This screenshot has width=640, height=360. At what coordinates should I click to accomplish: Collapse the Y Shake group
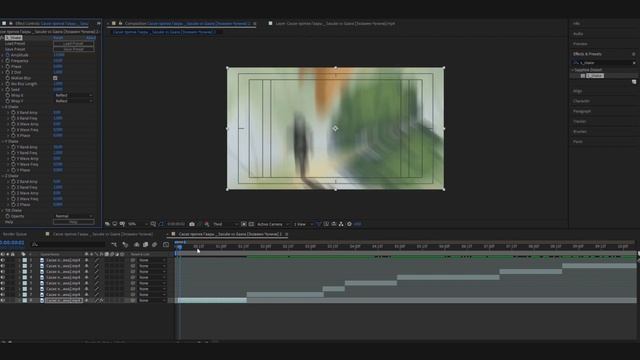coord(3,141)
